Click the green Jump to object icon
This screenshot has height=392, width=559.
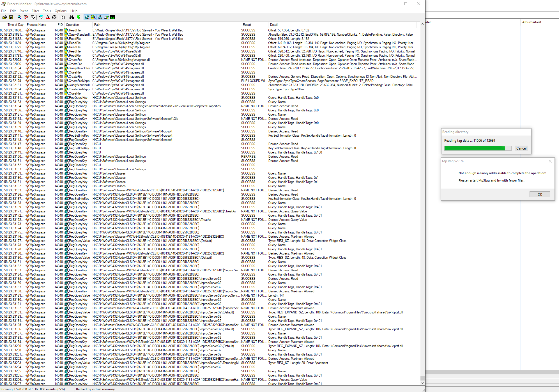[78, 17]
